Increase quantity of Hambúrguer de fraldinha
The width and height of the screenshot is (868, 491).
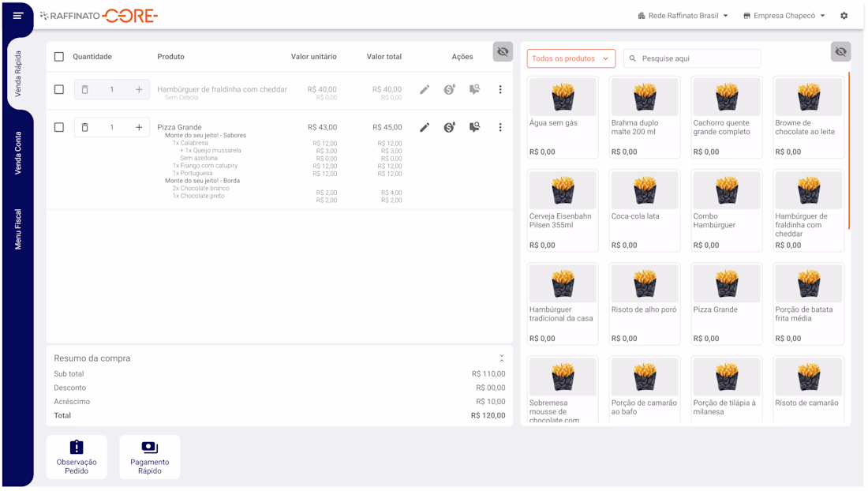[139, 89]
